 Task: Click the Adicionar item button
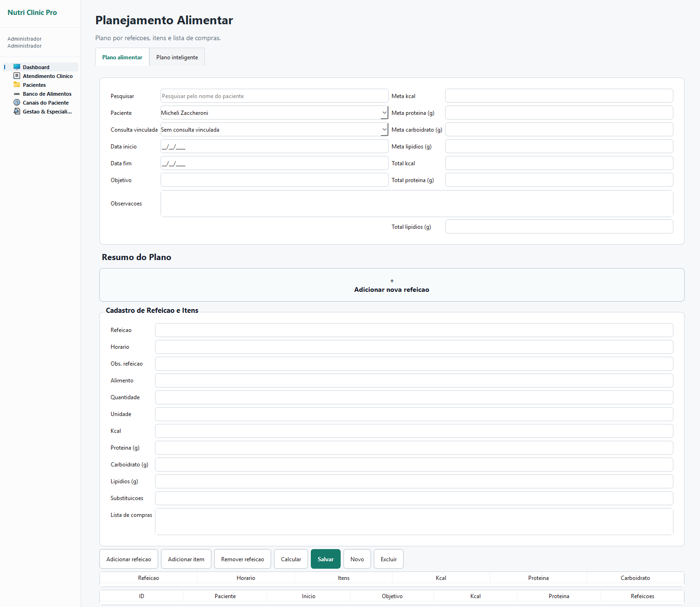click(x=186, y=559)
